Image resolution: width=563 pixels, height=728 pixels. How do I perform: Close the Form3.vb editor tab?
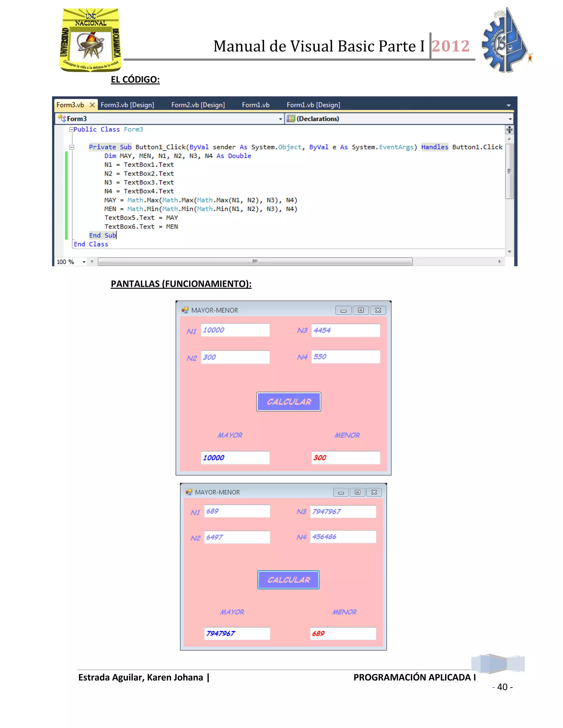(92, 105)
